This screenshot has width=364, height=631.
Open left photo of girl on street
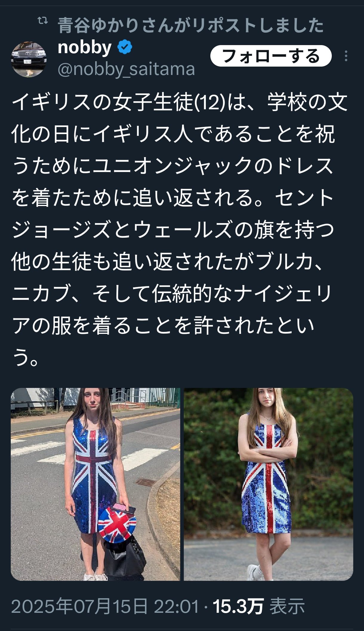click(x=95, y=484)
